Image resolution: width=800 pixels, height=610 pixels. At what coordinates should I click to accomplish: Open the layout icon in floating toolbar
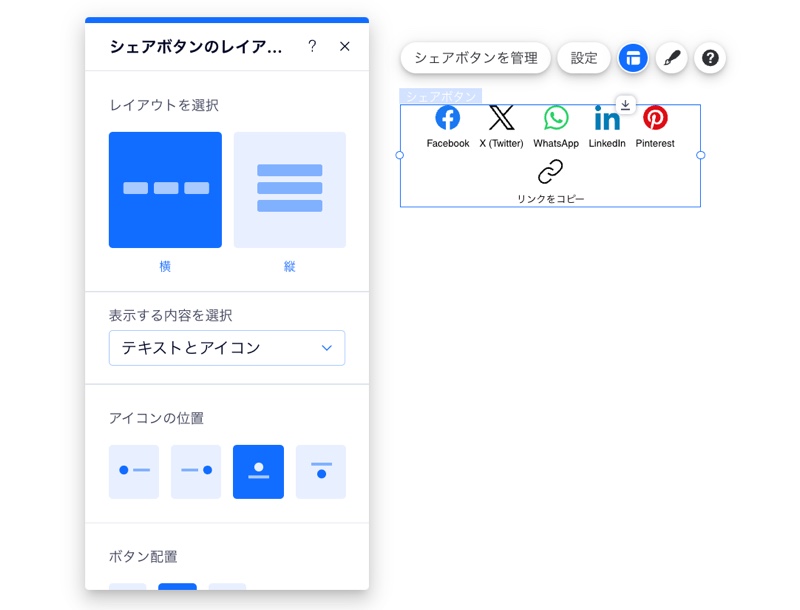633,58
